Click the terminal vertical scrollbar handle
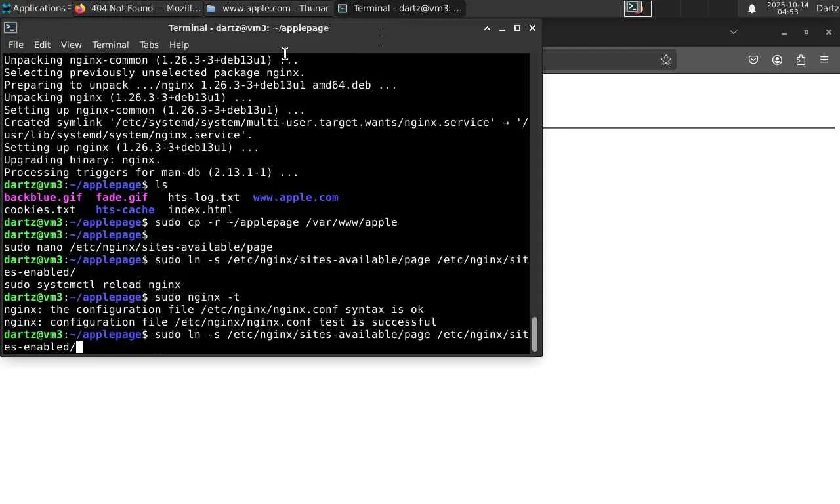This screenshot has height=504, width=840. [x=535, y=334]
